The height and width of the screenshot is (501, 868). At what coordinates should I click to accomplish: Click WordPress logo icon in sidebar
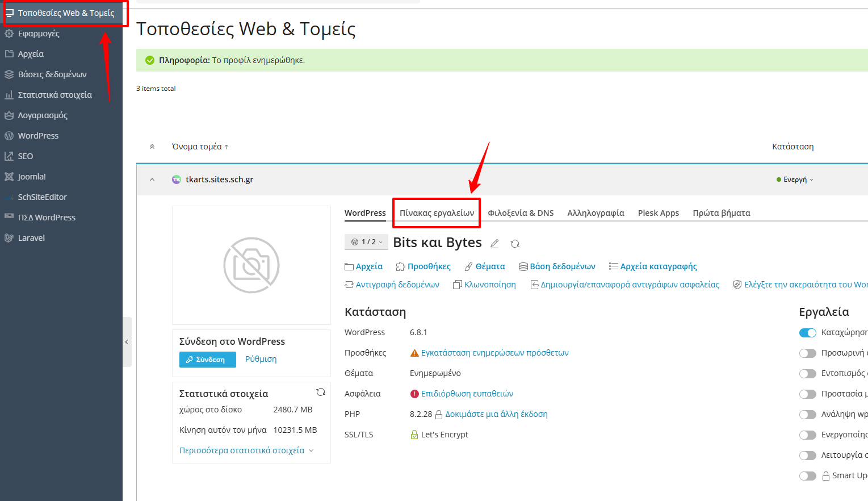point(9,136)
